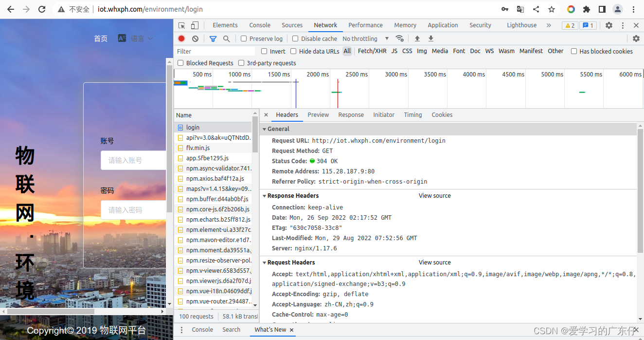Collapse the General section

(265, 129)
